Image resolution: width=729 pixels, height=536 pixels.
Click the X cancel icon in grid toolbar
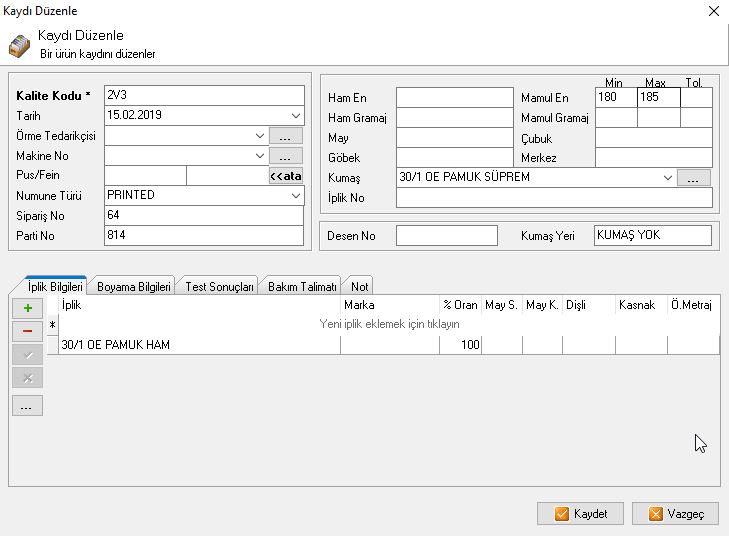tap(27, 377)
